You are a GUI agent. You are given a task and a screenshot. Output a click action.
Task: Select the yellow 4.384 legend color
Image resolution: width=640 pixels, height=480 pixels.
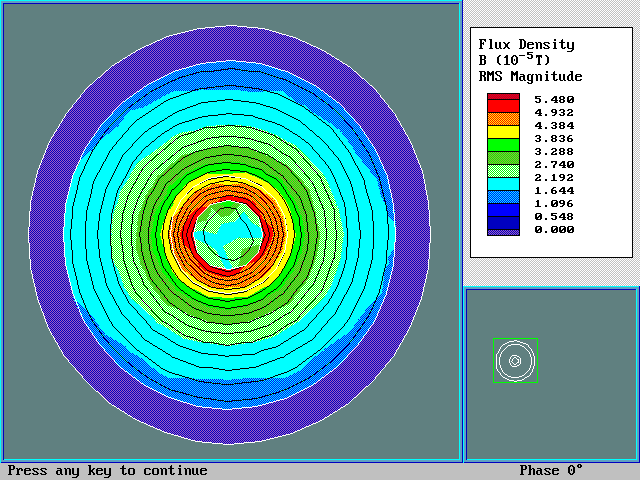tap(503, 131)
